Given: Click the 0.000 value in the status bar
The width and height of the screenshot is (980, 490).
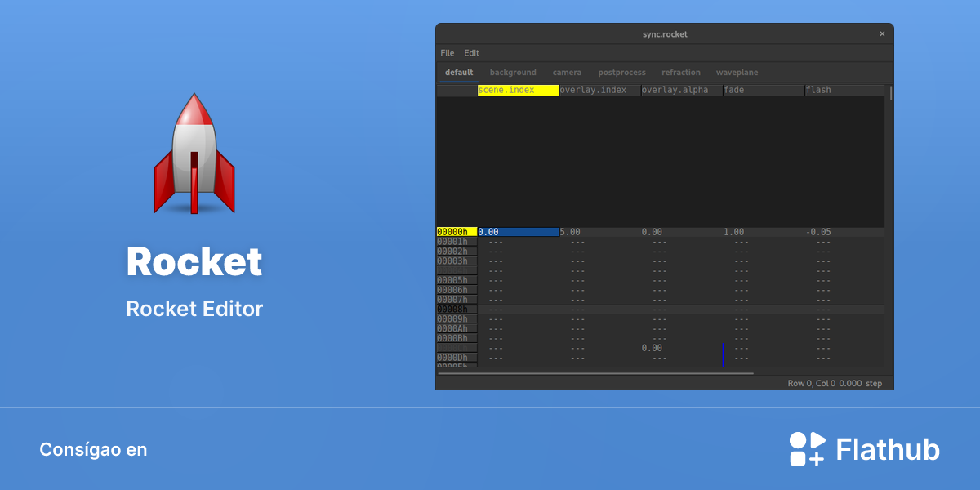Looking at the screenshot, I should [x=850, y=383].
